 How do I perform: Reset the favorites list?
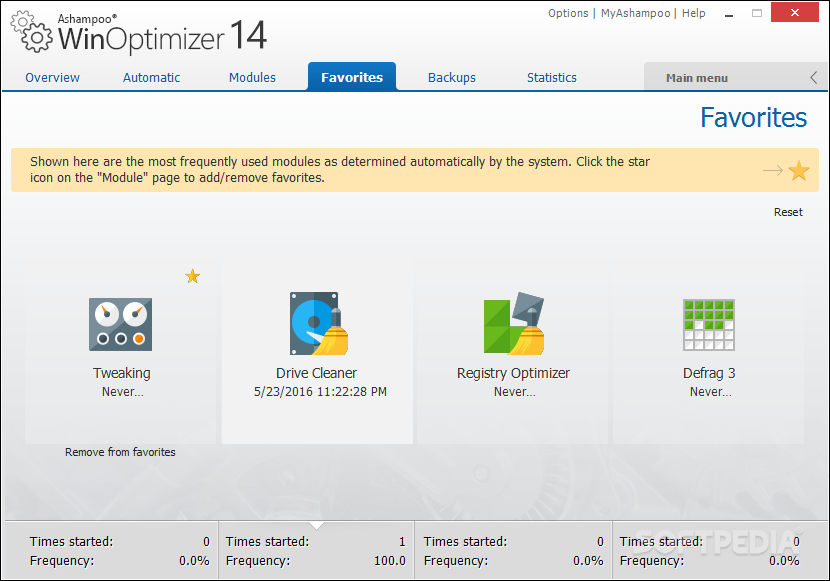pos(788,212)
